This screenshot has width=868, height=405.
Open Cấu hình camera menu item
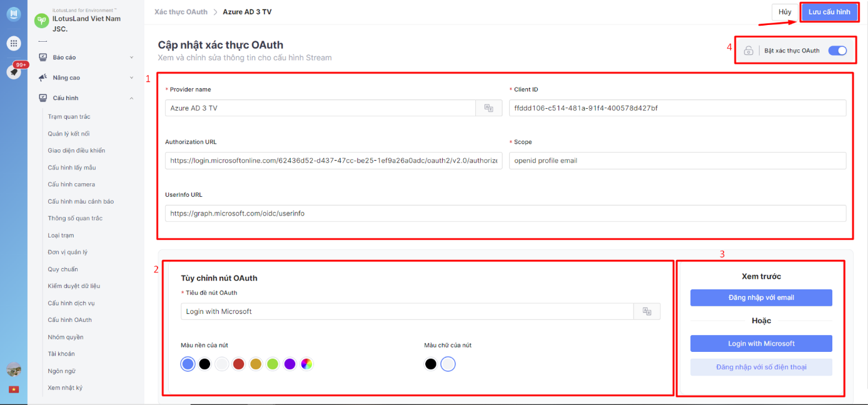point(71,184)
